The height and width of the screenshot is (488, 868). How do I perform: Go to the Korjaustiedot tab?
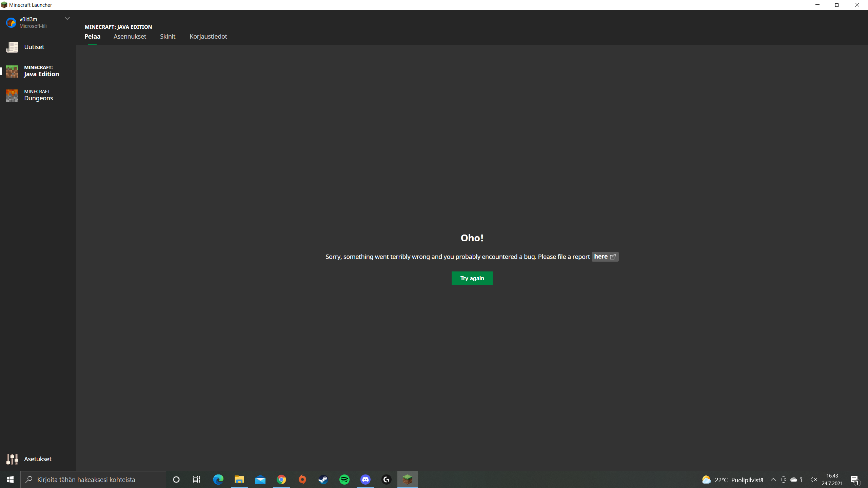[208, 37]
